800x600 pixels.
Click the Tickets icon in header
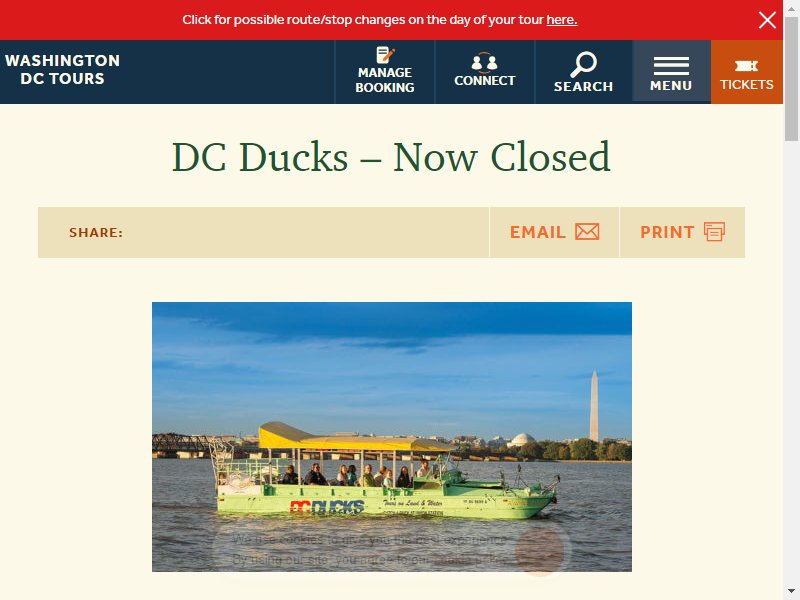pyautogui.click(x=746, y=66)
